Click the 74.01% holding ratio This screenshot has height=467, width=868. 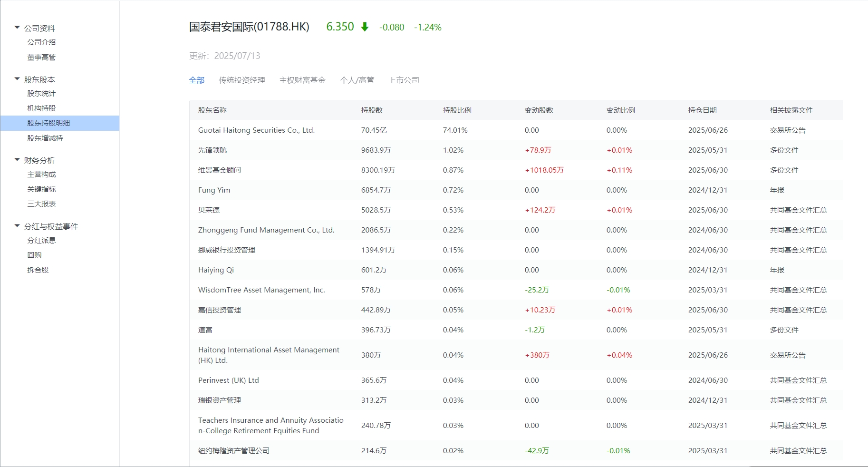tap(455, 130)
